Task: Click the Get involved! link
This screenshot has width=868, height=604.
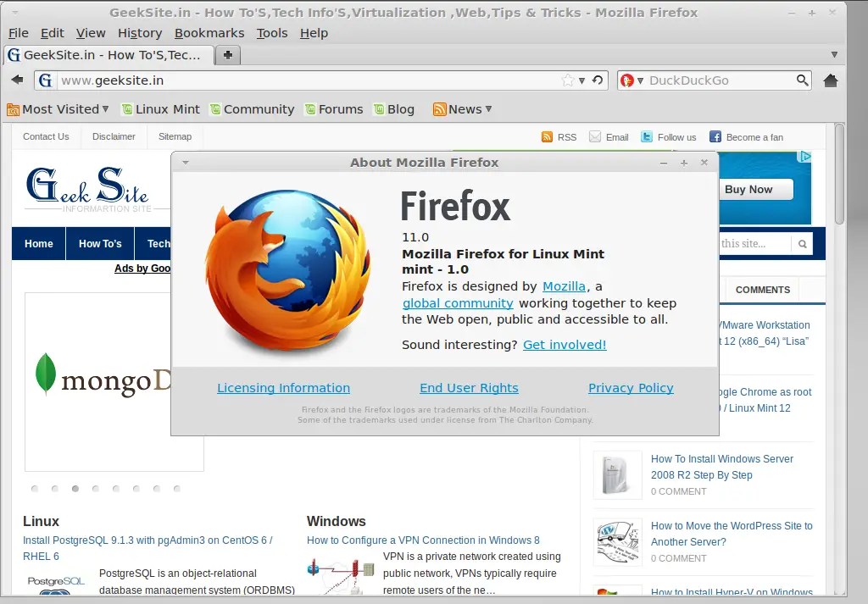Action: (565, 345)
